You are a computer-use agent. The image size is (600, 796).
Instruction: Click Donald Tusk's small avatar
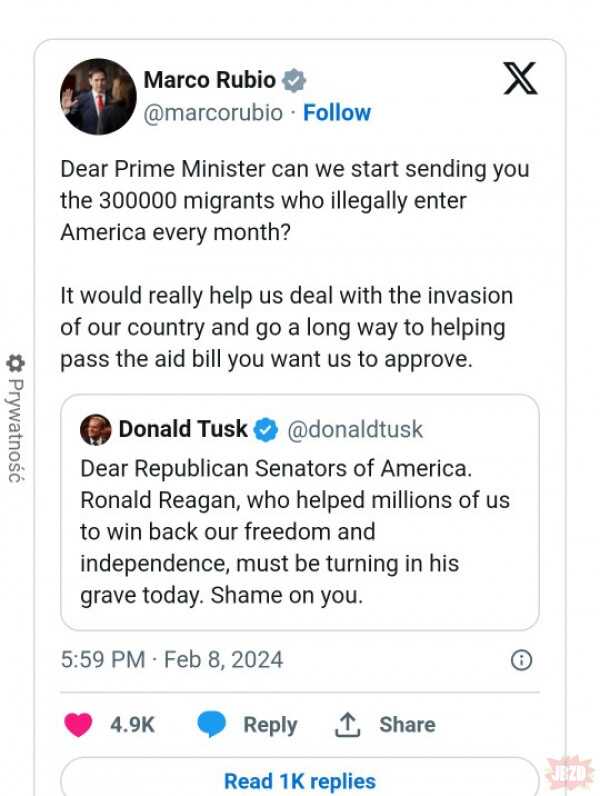click(x=95, y=430)
